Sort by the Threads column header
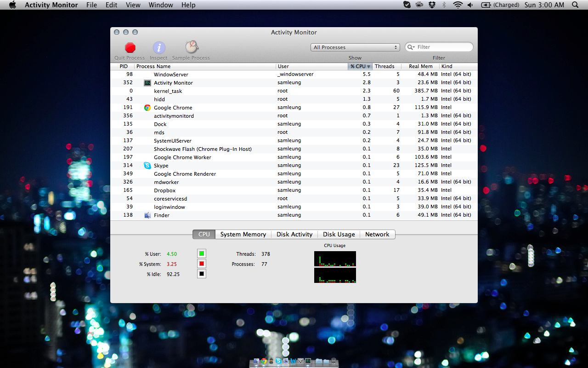The image size is (588, 368). pos(386,66)
